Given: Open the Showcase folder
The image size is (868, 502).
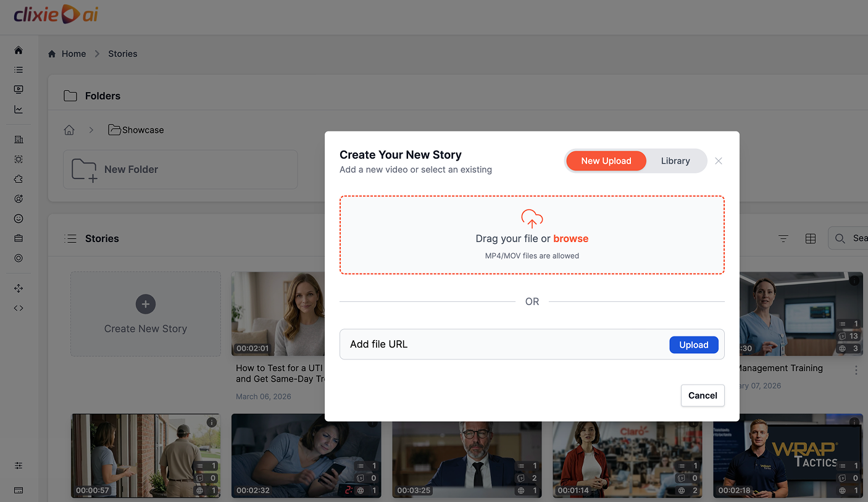Looking at the screenshot, I should (x=136, y=130).
